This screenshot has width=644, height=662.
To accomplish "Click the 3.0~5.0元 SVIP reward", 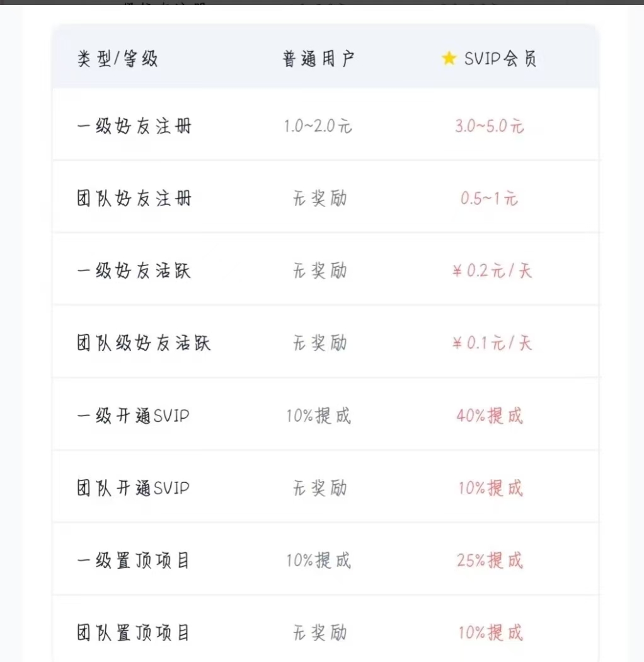I will click(490, 126).
